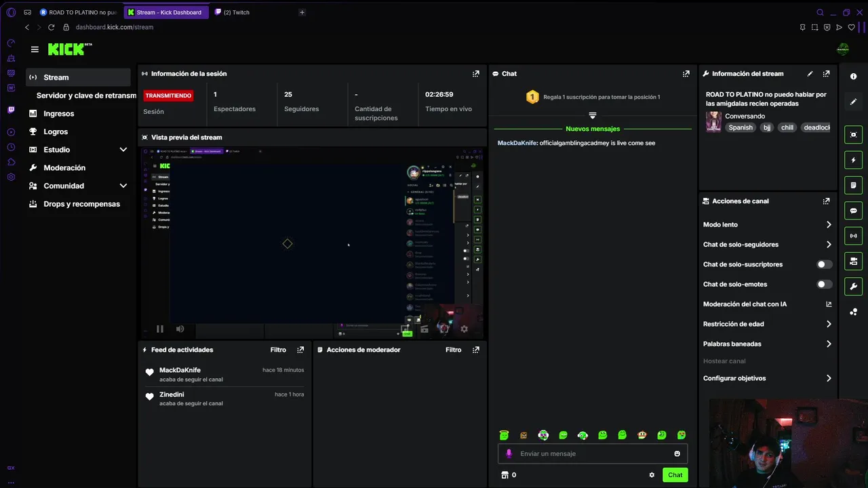The height and width of the screenshot is (488, 868).
Task: Open the Kick hamburger menu
Action: tap(35, 49)
